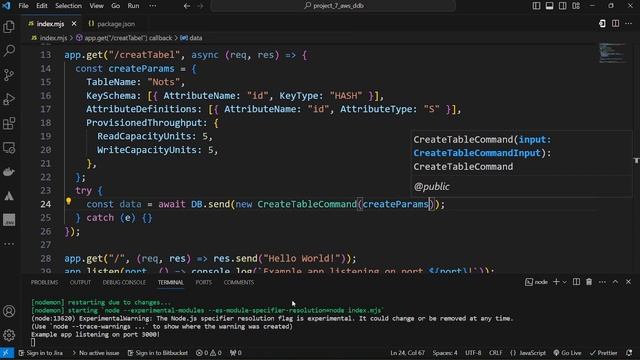Viewport: 640px width, 360px height.
Task: Switch to the Comments panel tab
Action: tap(239, 282)
